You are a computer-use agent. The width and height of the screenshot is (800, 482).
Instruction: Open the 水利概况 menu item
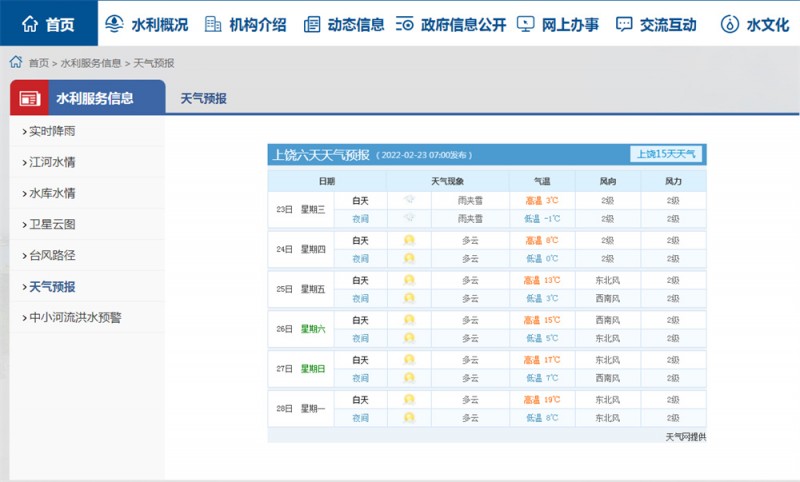point(160,24)
